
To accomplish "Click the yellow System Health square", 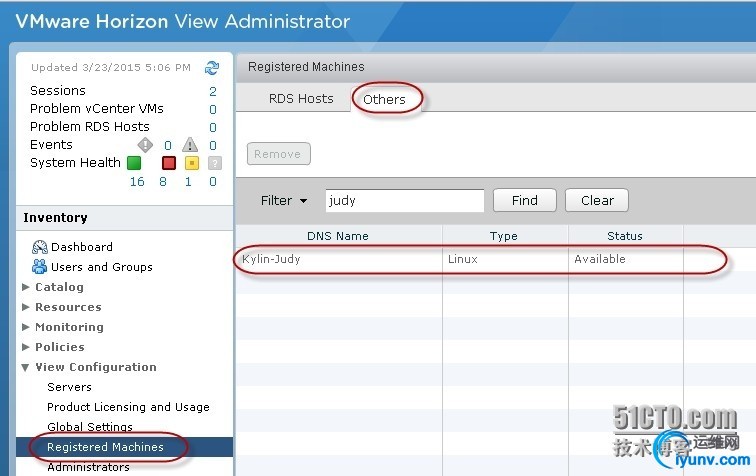I will 192,163.
